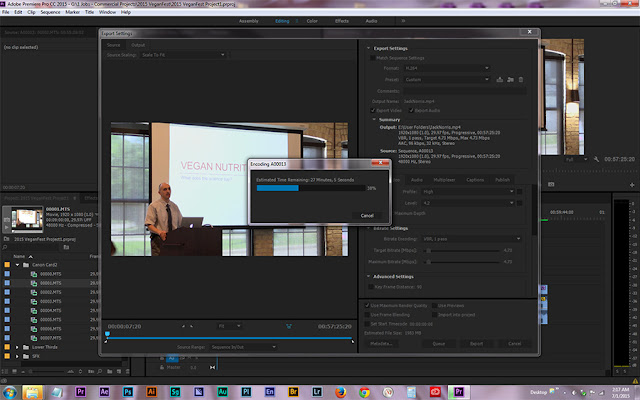The width and height of the screenshot is (640, 400).
Task: Collapse the Advanced Settings section
Action: point(368,276)
